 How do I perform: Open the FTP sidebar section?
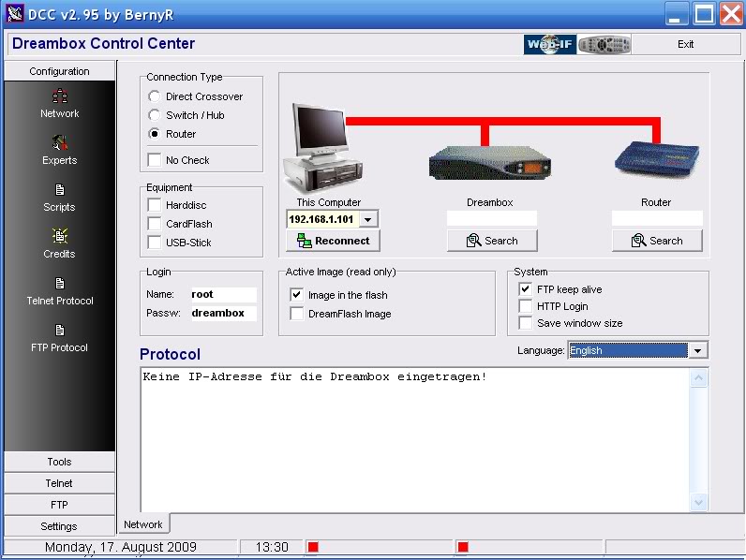click(59, 505)
